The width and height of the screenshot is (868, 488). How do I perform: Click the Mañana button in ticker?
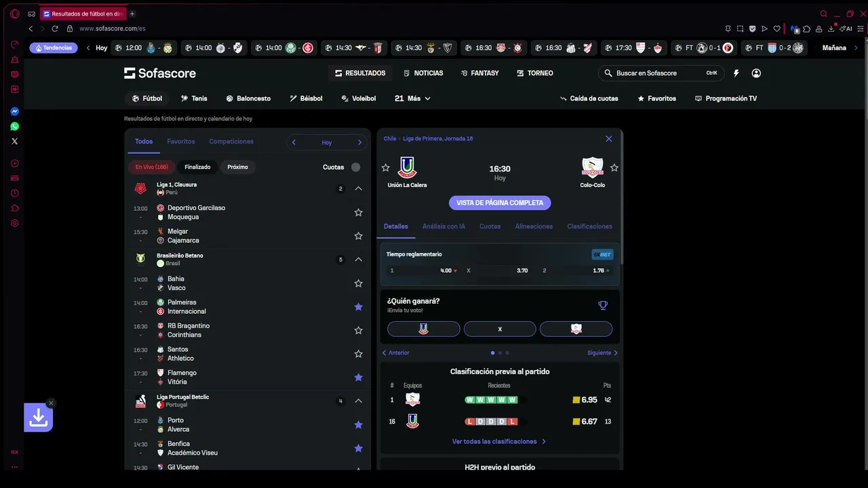click(x=834, y=48)
